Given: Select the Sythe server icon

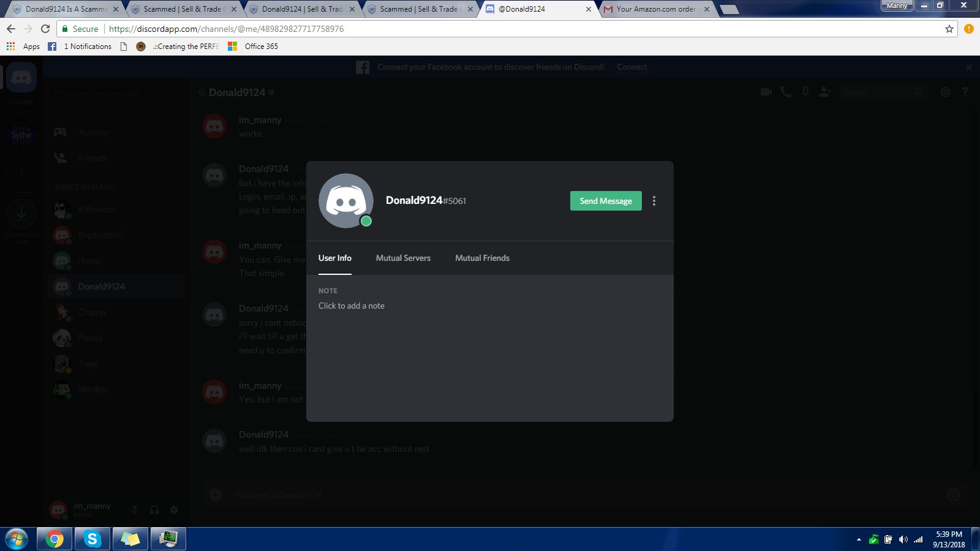Looking at the screenshot, I should coord(21,135).
